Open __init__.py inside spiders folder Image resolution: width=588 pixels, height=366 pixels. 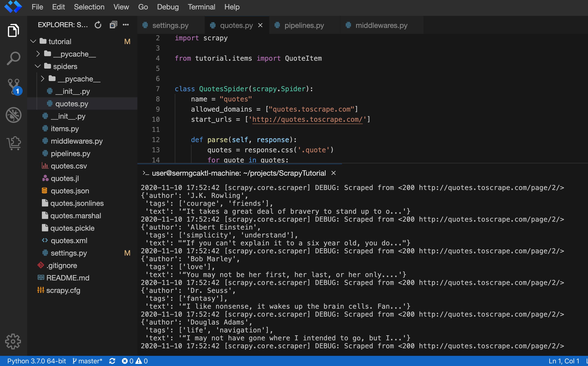82,91
